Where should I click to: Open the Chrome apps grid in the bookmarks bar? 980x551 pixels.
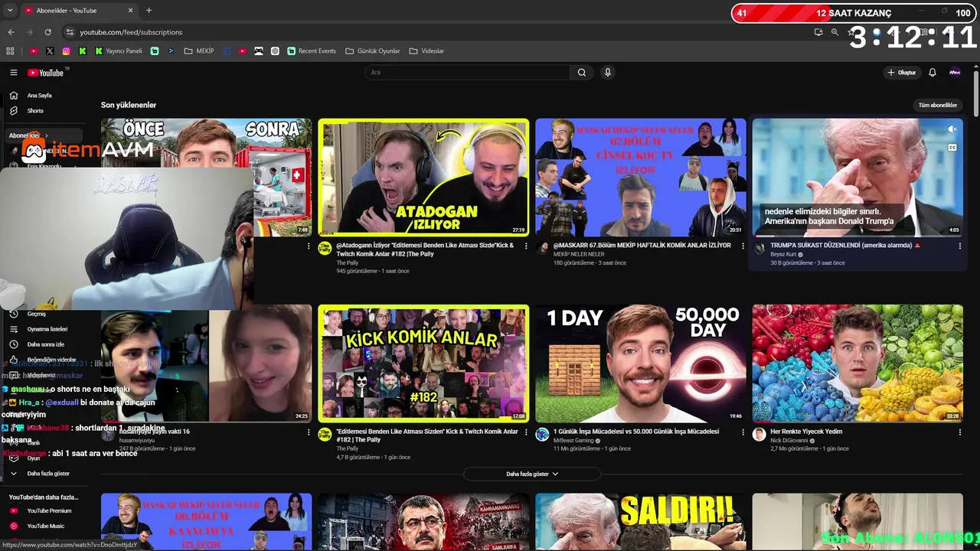tap(10, 51)
